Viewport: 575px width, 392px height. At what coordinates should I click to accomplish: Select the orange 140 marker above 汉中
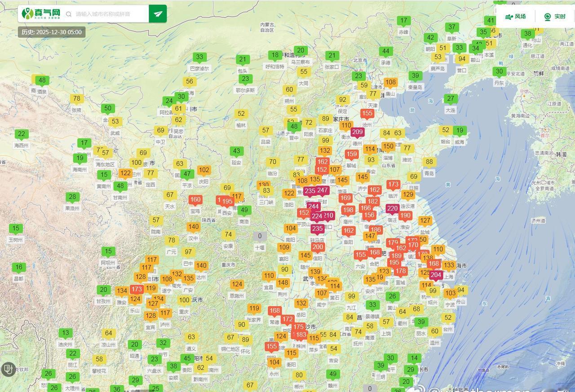(x=193, y=227)
